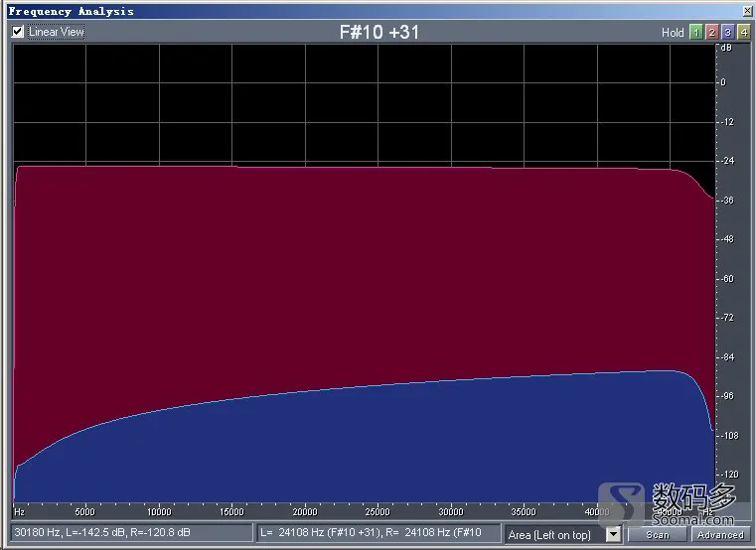Click the note display 'F#10 +31'

pos(378,33)
